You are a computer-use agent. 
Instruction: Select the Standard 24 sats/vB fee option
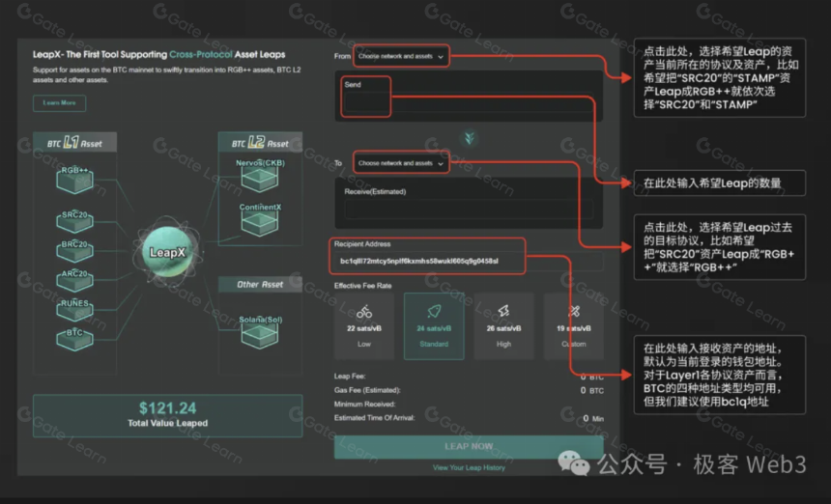[434, 326]
